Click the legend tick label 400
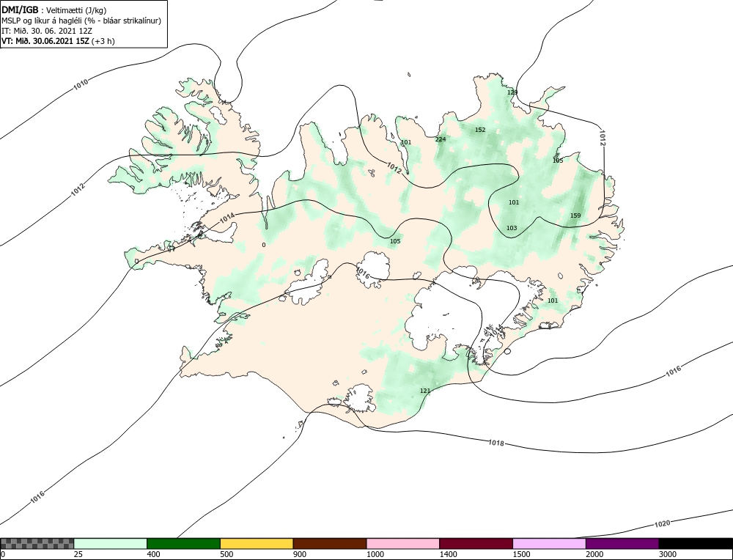The image size is (733, 560). [153, 554]
